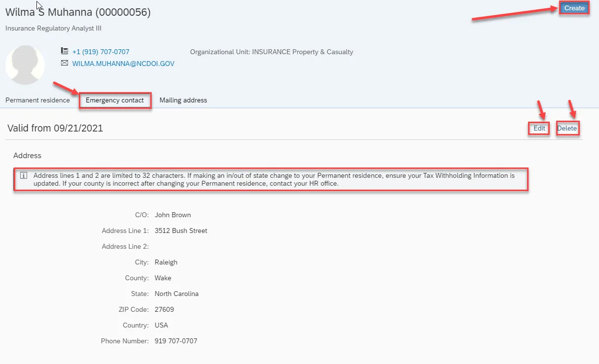Click the address lines limited notice text
The width and height of the screenshot is (599, 364).
pyautogui.click(x=274, y=179)
